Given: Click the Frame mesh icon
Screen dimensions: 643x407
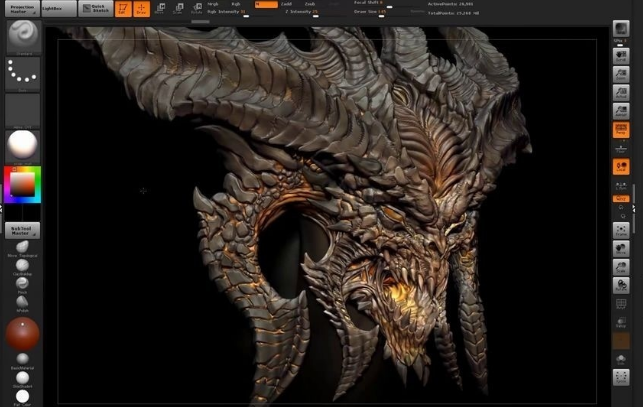Looking at the screenshot, I should click(621, 231).
